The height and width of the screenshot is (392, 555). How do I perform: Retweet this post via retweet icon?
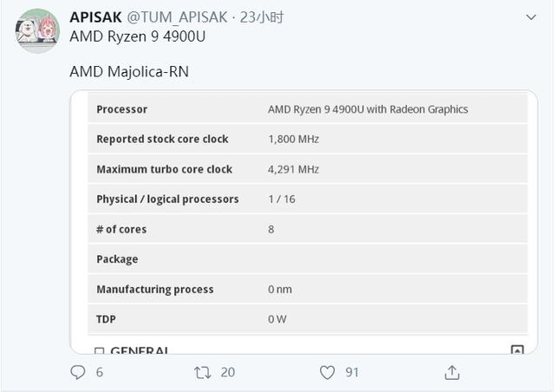pyautogui.click(x=202, y=373)
